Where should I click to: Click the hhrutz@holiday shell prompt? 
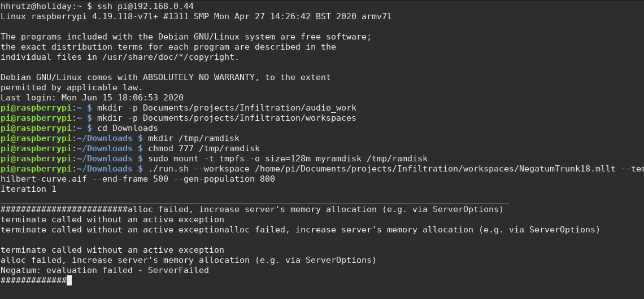37,6
